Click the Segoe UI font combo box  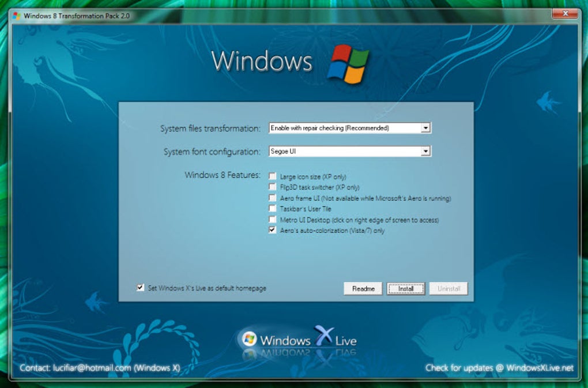350,151
